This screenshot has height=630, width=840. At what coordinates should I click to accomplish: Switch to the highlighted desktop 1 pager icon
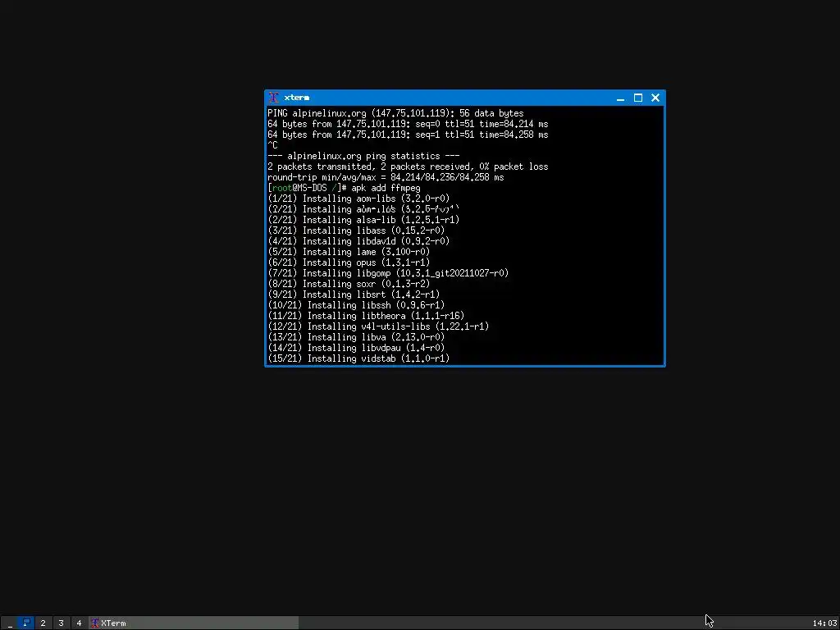tap(25, 623)
